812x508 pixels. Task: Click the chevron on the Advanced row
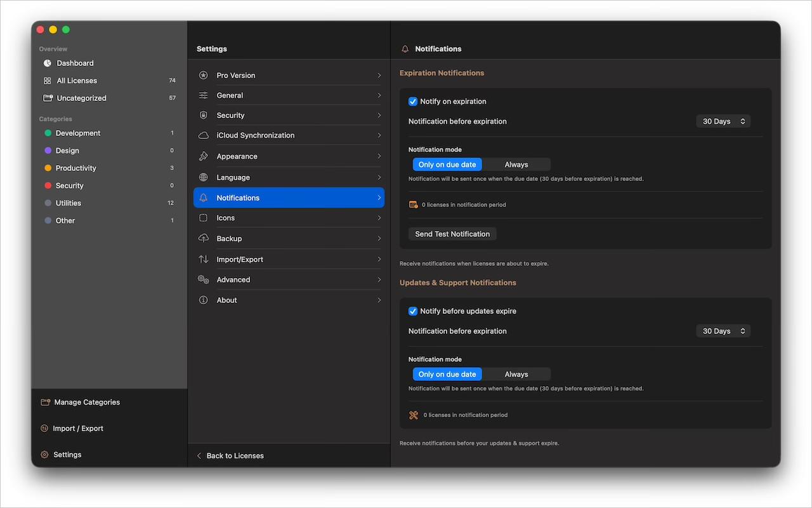[379, 279]
